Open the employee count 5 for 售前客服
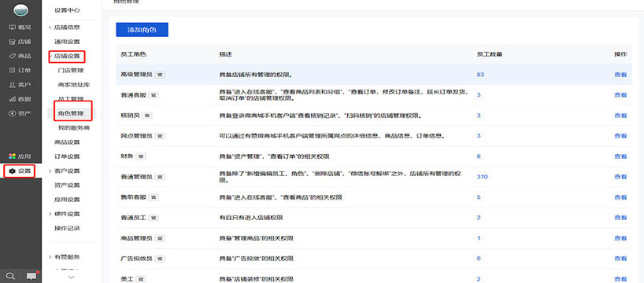Image resolution: width=644 pixels, height=283 pixels. pos(479,197)
